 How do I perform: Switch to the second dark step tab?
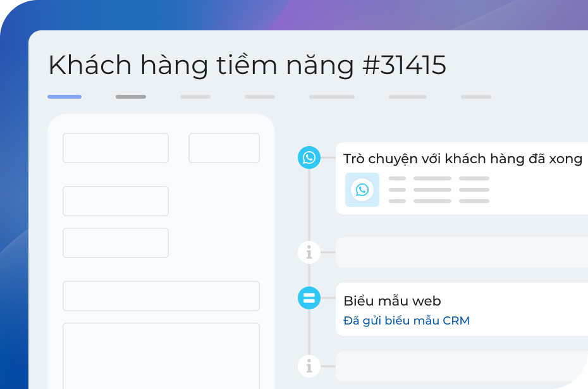[x=130, y=97]
